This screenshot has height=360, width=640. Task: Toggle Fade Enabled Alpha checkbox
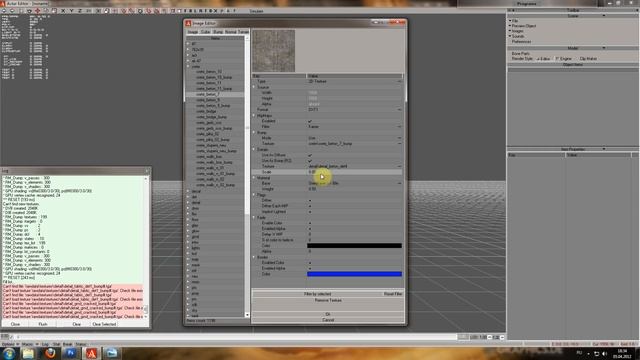coord(310,229)
